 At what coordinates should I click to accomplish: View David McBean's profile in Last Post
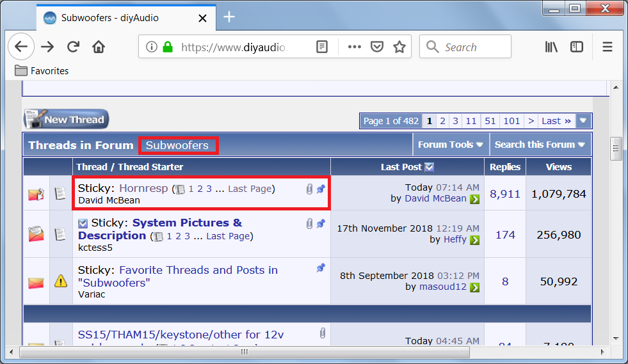click(436, 198)
